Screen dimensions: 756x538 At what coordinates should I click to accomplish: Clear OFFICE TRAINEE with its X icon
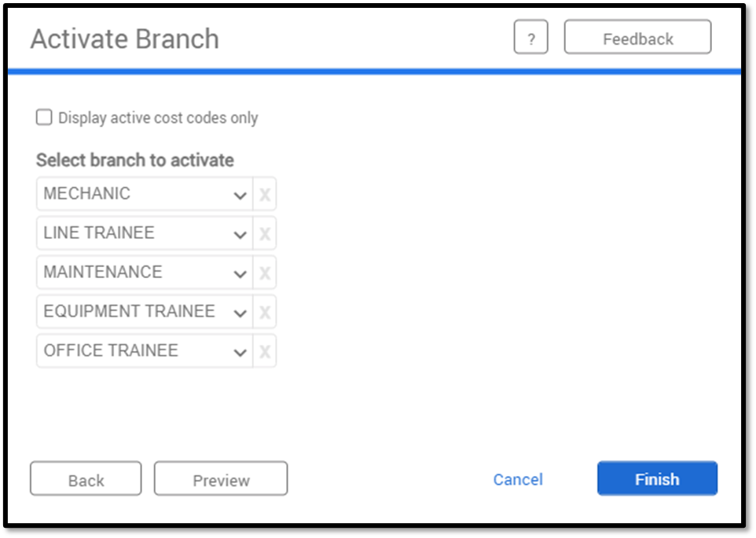(x=265, y=350)
